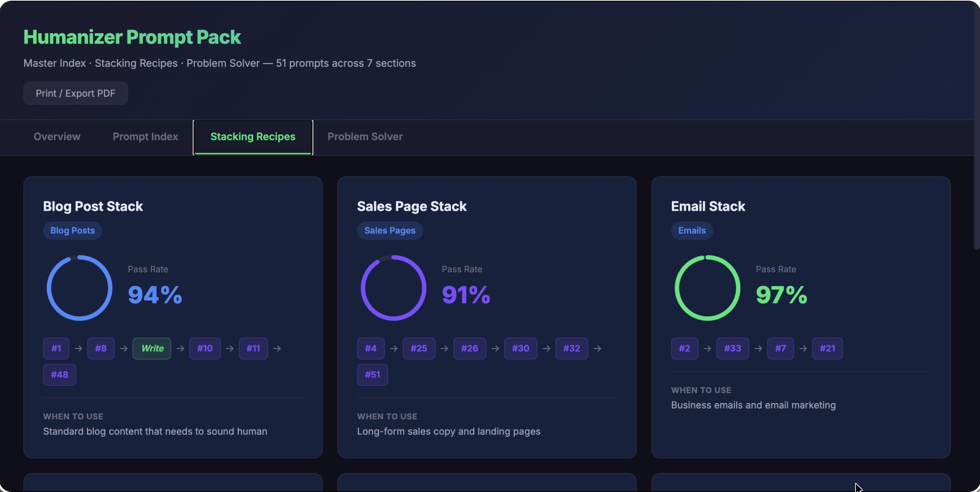Click the Emails category tag
This screenshot has height=492, width=980.
tap(691, 231)
